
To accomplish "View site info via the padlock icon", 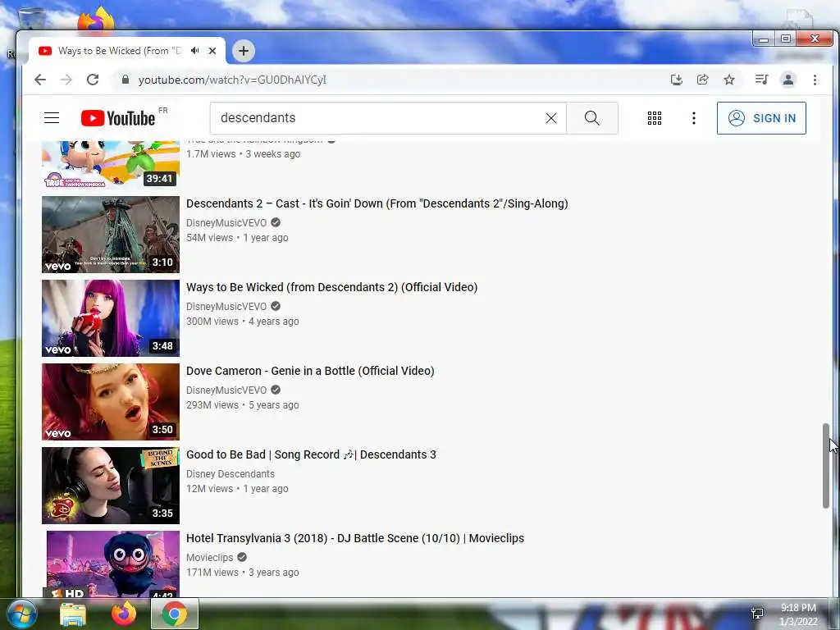I will coord(126,80).
